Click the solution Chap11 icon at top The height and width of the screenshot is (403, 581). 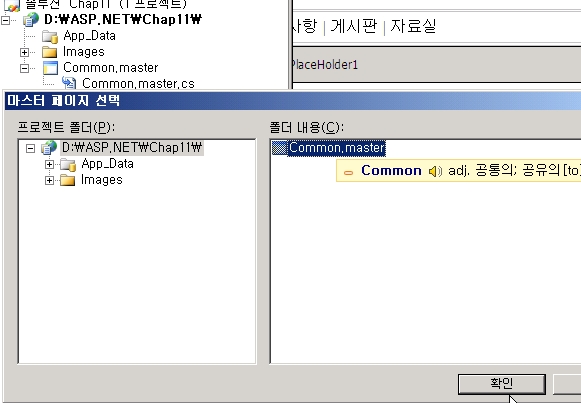(12, 5)
